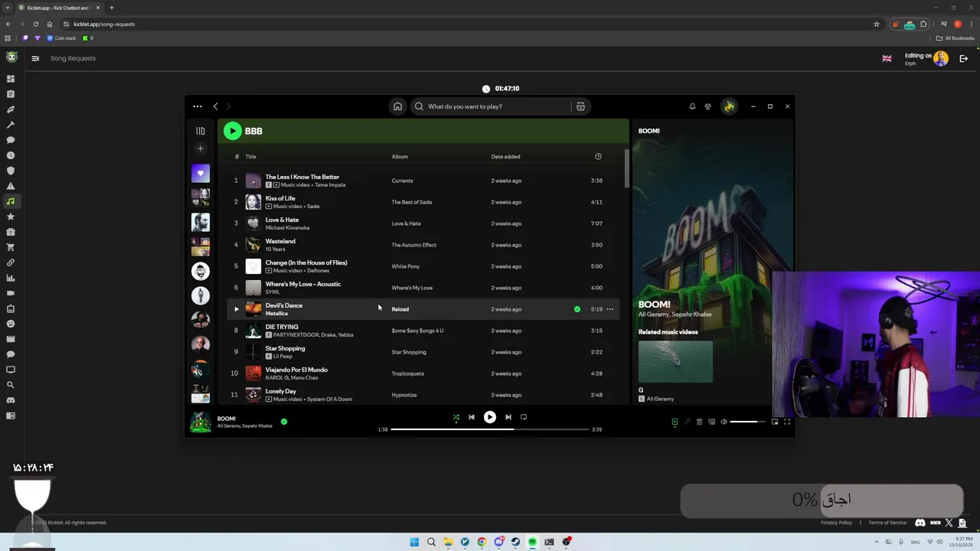Open Metallica artist link
The width and height of the screenshot is (980, 551).
pyautogui.click(x=276, y=314)
